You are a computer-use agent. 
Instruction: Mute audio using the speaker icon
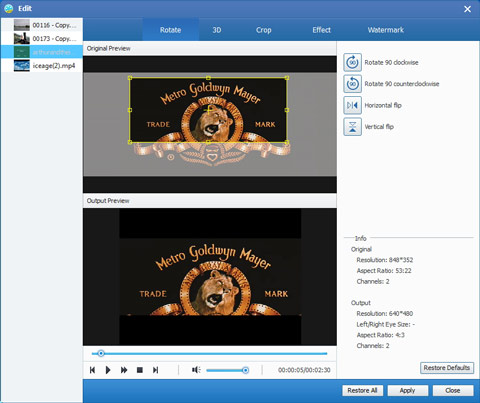(x=196, y=370)
